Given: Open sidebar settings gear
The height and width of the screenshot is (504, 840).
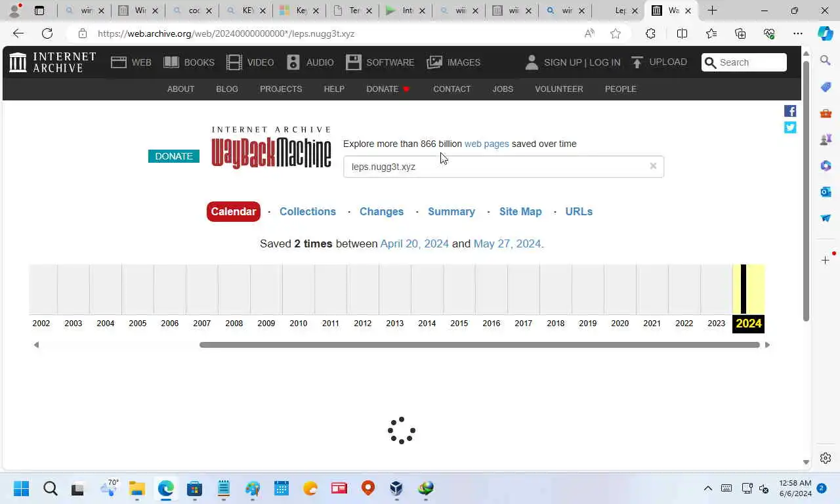Looking at the screenshot, I should (826, 458).
